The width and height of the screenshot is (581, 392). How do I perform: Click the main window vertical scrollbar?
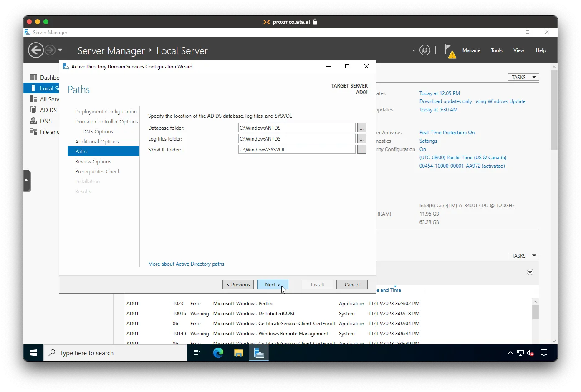(x=554, y=110)
